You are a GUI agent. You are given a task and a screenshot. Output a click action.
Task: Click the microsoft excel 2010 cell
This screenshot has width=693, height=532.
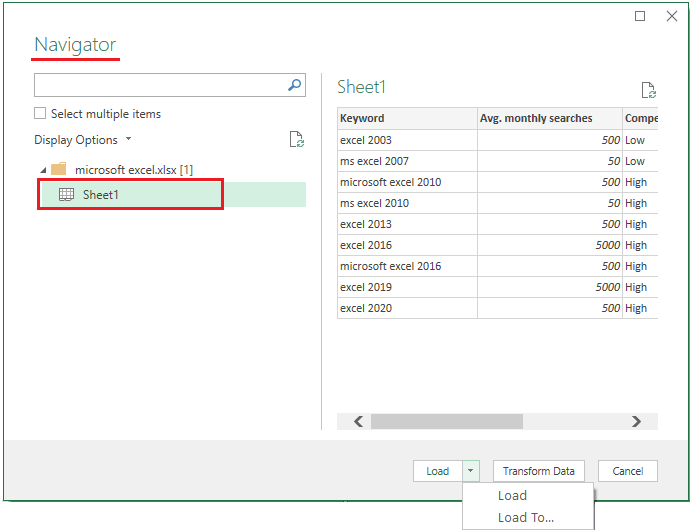click(x=407, y=182)
